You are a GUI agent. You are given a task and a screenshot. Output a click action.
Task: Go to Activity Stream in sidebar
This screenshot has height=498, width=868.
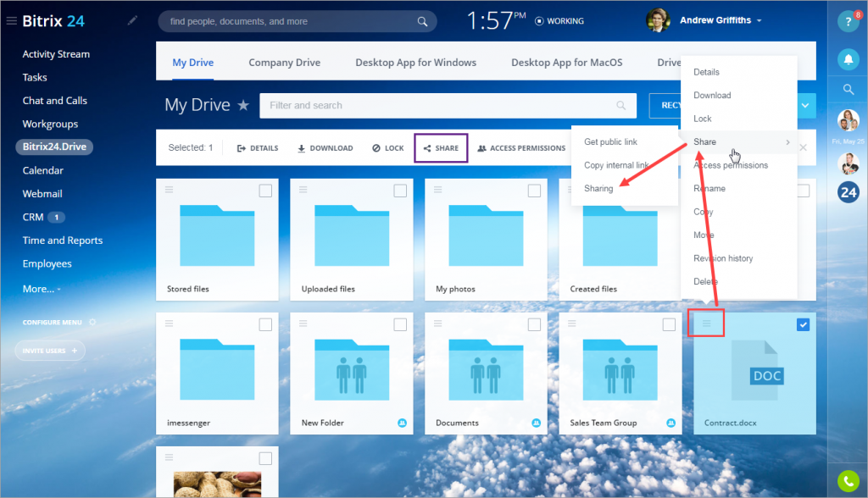[x=56, y=53]
